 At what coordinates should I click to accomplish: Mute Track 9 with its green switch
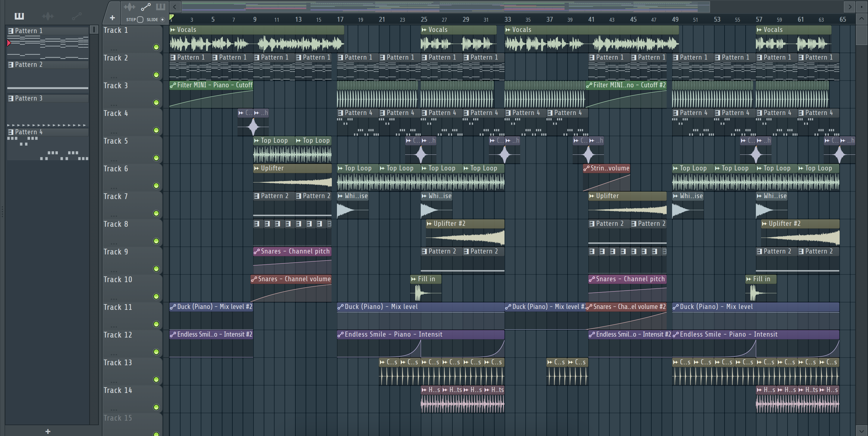(156, 269)
